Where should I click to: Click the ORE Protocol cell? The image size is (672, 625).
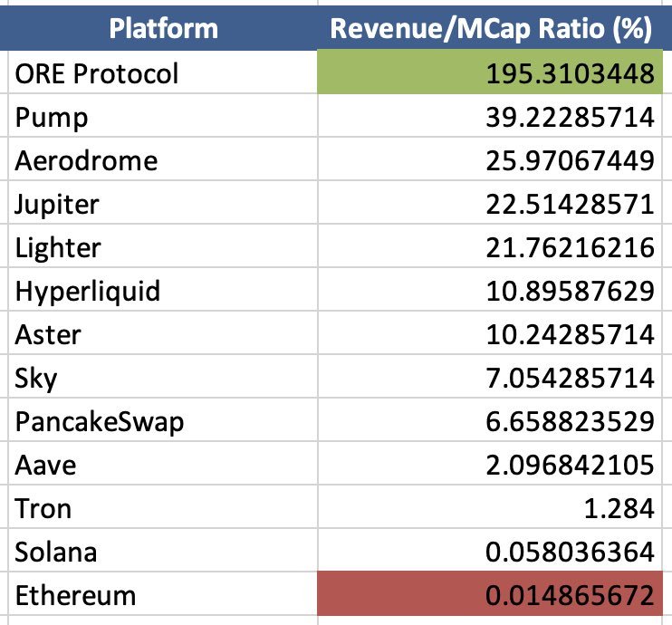coord(163,72)
